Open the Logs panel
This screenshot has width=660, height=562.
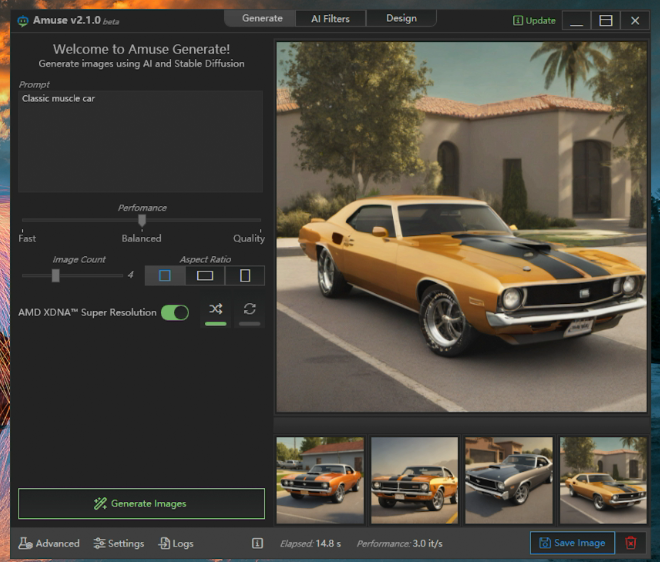(176, 543)
